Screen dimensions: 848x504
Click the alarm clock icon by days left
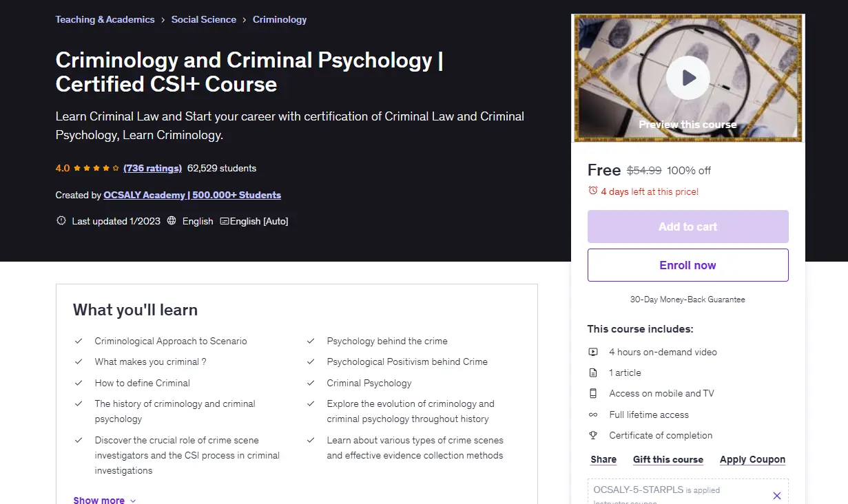(592, 191)
